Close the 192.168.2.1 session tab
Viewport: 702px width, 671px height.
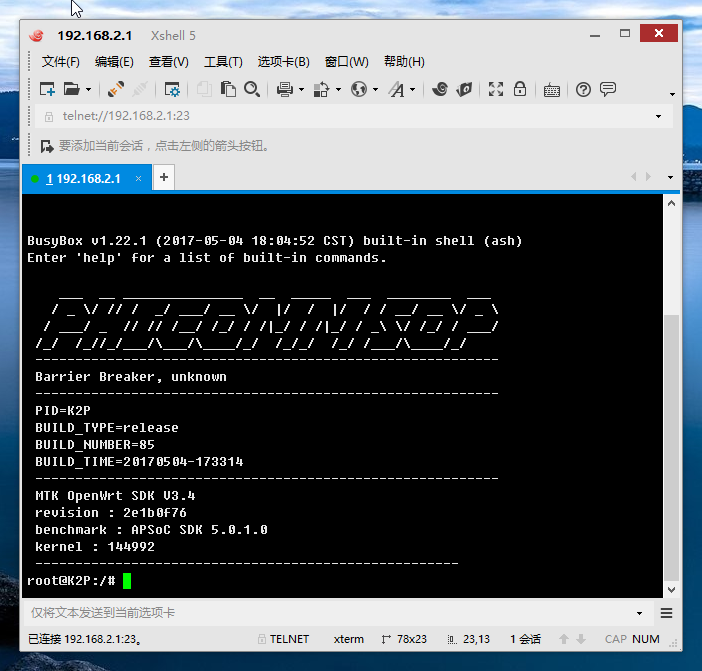pos(138,179)
